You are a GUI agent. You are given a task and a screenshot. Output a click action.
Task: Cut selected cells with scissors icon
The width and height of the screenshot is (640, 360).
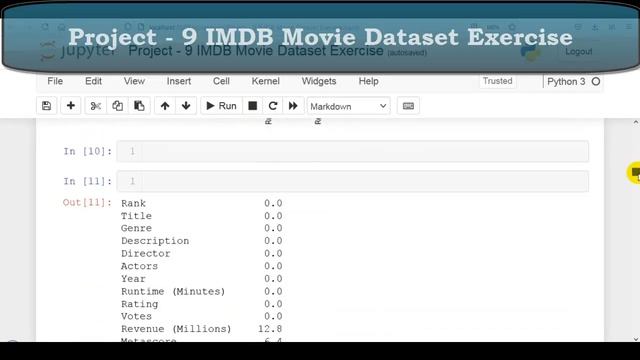[x=96, y=106]
